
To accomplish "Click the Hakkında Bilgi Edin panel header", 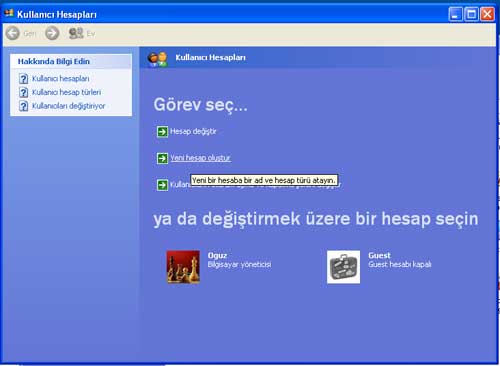I will point(71,61).
